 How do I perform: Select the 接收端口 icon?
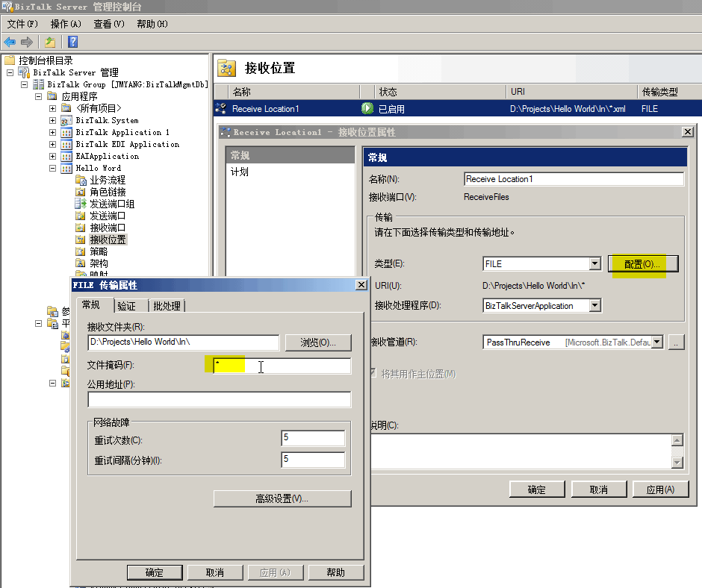[x=81, y=228]
